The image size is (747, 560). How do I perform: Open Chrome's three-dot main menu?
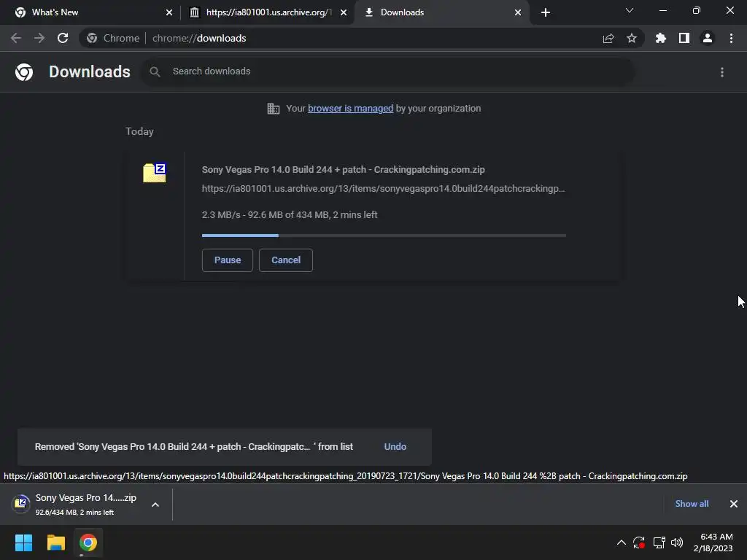pos(731,38)
